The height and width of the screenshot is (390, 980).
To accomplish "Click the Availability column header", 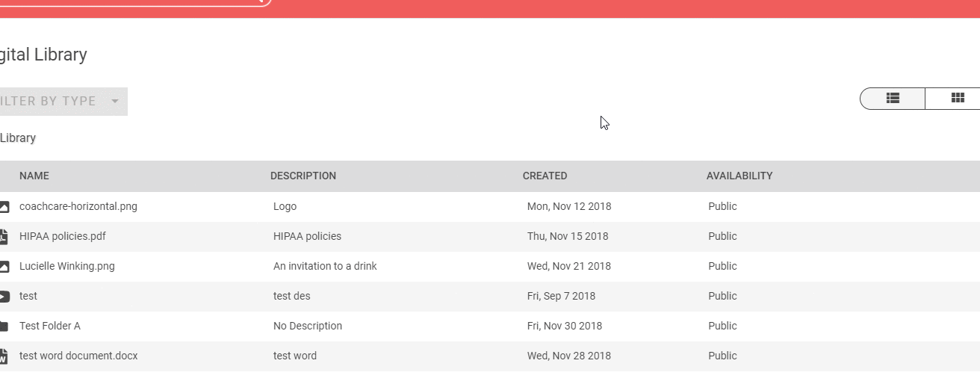I will 739,176.
